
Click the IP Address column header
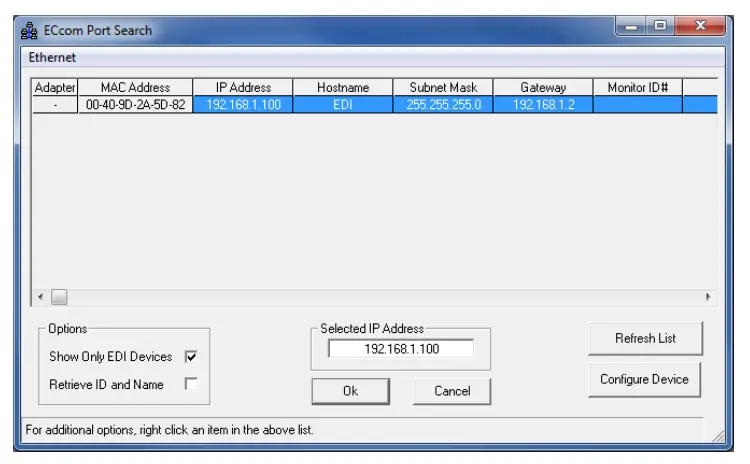click(243, 88)
